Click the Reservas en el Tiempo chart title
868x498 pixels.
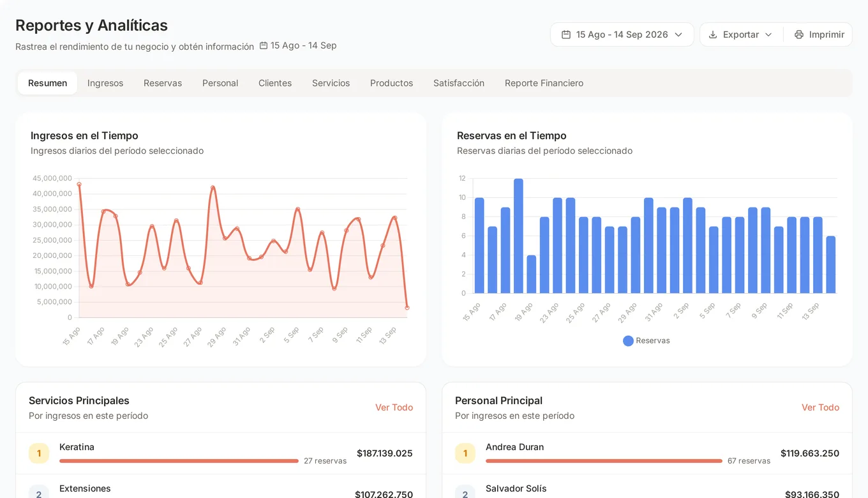pos(512,135)
